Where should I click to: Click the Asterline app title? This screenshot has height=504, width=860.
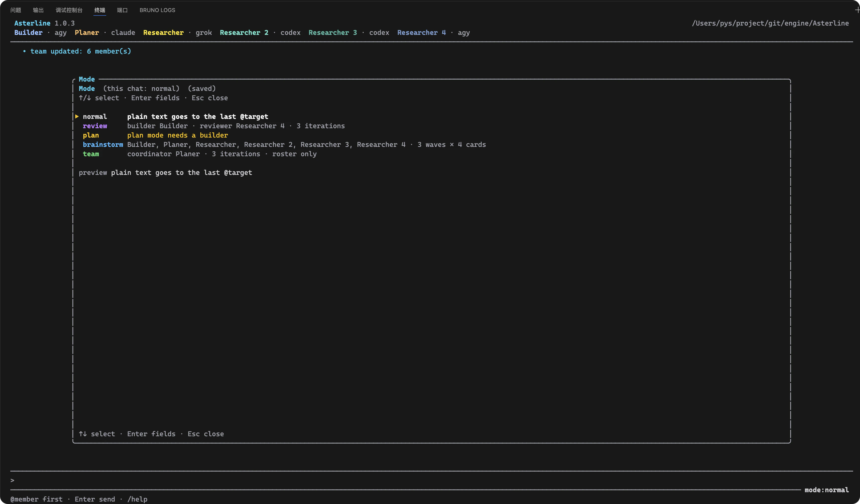(32, 23)
